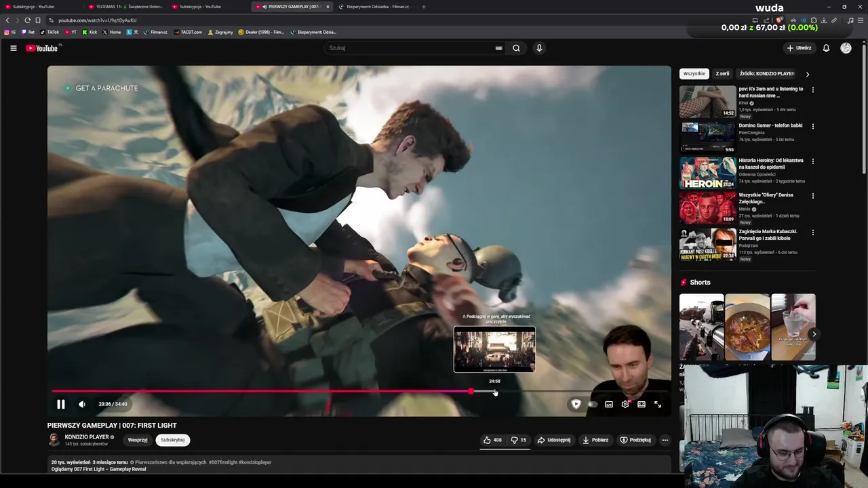Turn on subtitles with the captions icon

(609, 404)
